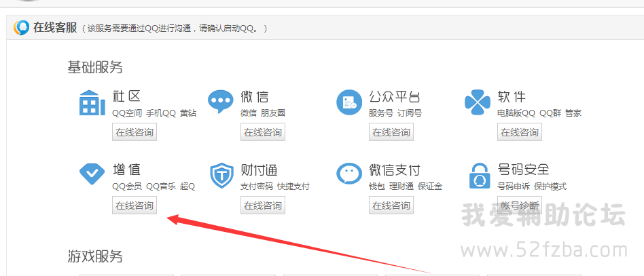Click the 号码安全 padlock icon
Viewport: 644px width, 276px height.
[480, 176]
